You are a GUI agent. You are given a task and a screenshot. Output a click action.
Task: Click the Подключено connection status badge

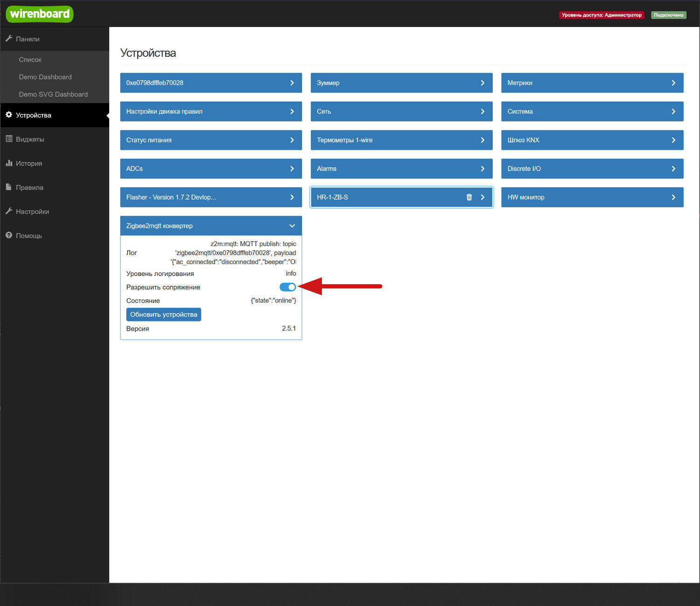coord(668,15)
